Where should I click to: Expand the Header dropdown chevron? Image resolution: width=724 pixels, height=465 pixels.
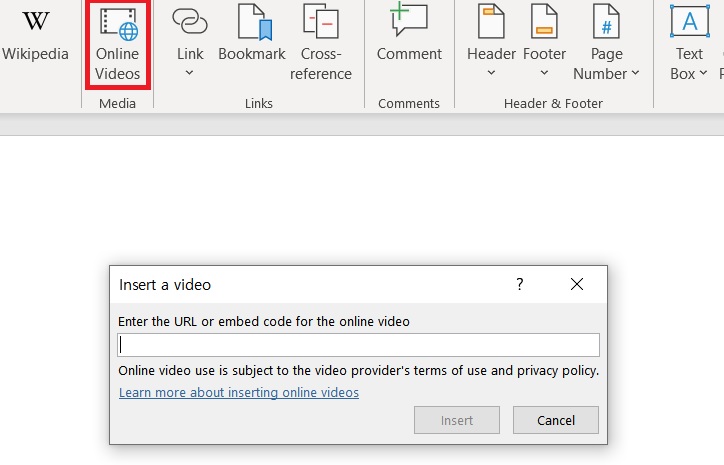coord(491,73)
